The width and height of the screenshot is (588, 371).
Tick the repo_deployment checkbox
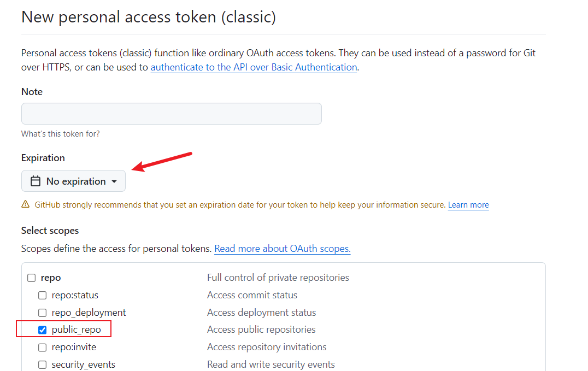point(42,313)
